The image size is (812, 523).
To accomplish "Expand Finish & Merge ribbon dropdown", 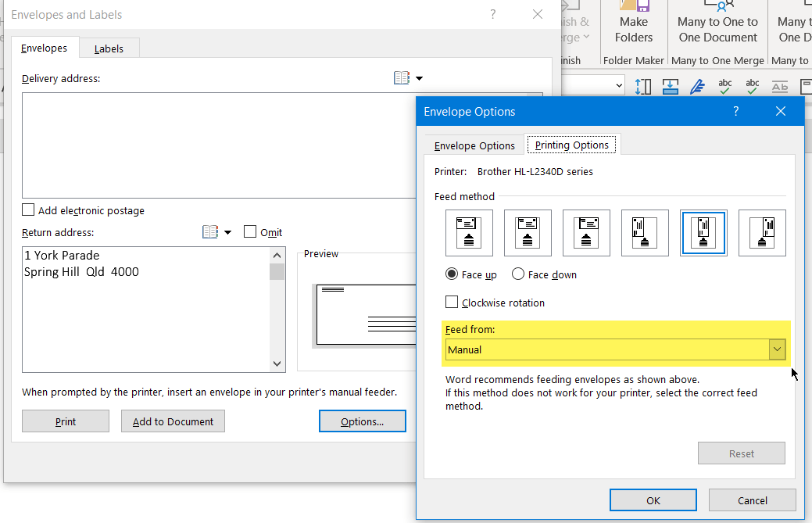I will (586, 38).
